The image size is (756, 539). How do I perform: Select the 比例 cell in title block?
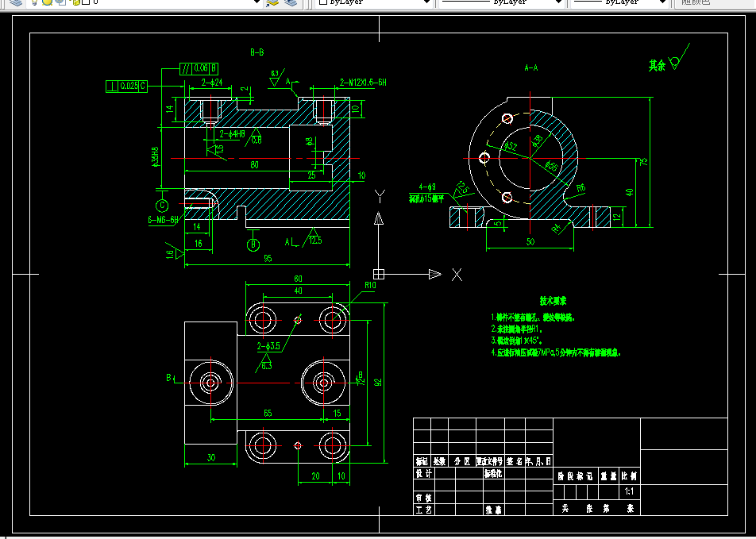tap(629, 476)
